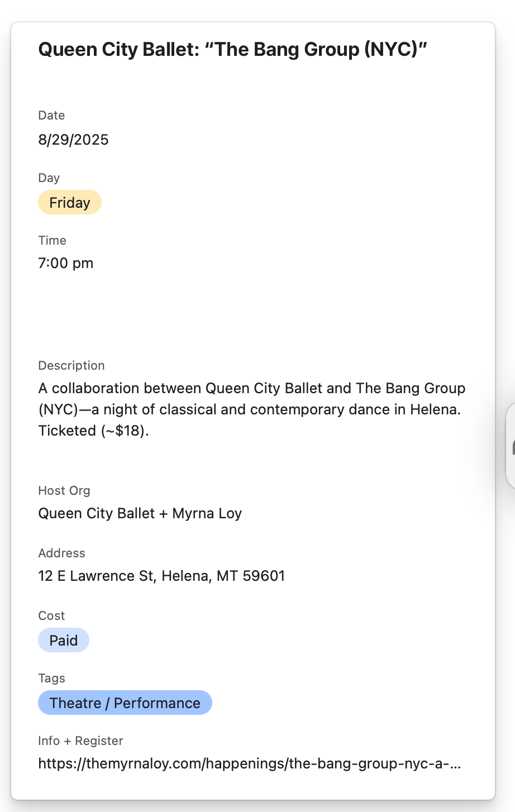Click the Day field label
Screen dimensions: 515x812
[x=49, y=178]
